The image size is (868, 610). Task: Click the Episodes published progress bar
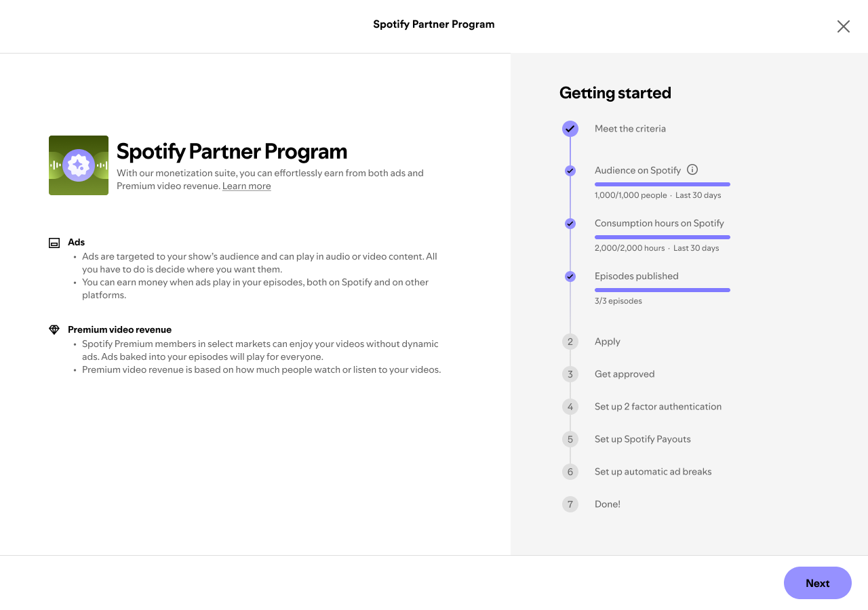(x=663, y=290)
